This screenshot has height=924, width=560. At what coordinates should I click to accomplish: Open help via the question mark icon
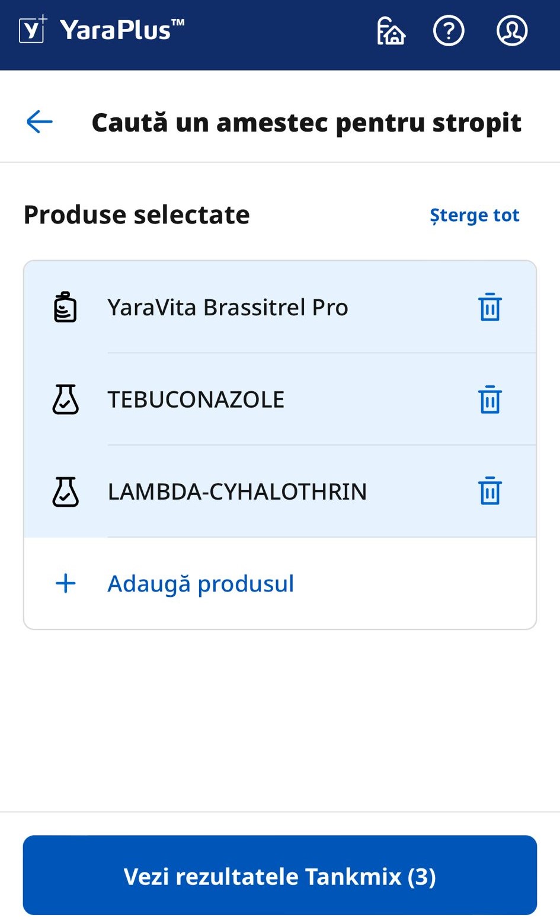coord(449,31)
